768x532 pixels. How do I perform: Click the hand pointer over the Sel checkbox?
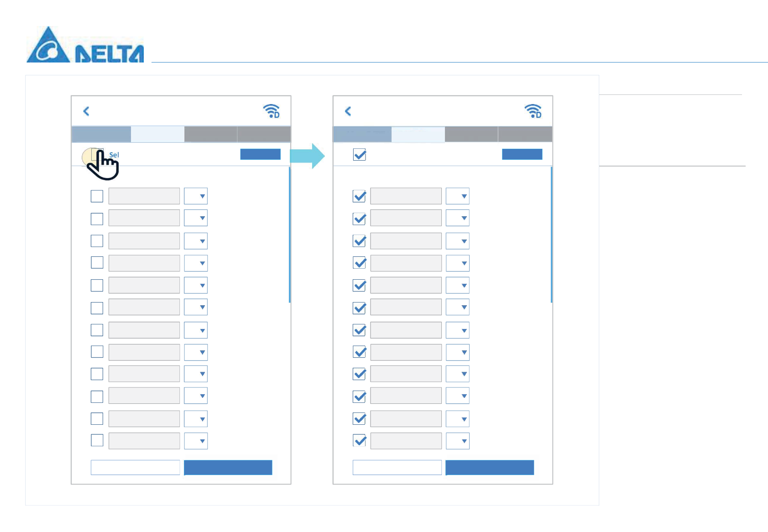(x=103, y=165)
